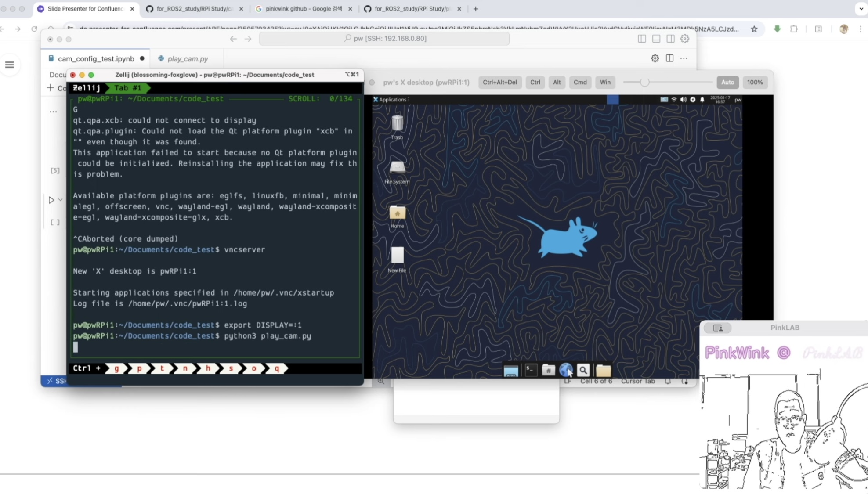Click the 100% zoom button
868x494 pixels.
click(755, 82)
